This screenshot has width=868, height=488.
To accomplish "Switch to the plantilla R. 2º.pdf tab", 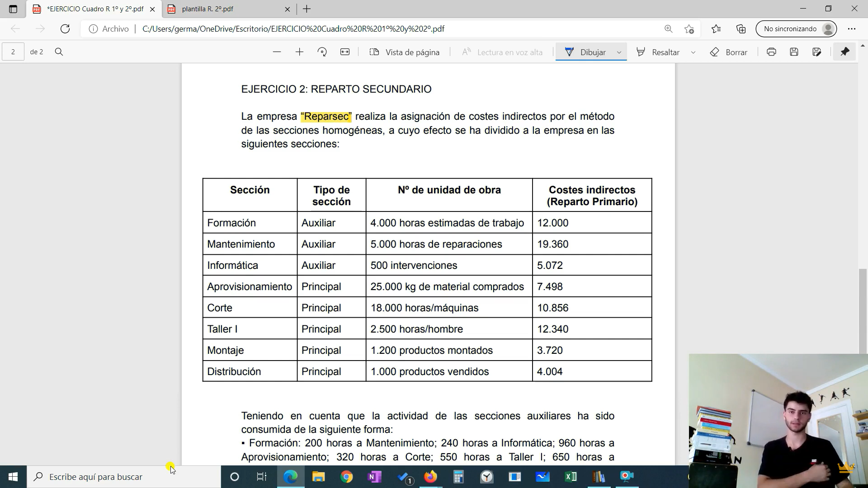I will [228, 9].
